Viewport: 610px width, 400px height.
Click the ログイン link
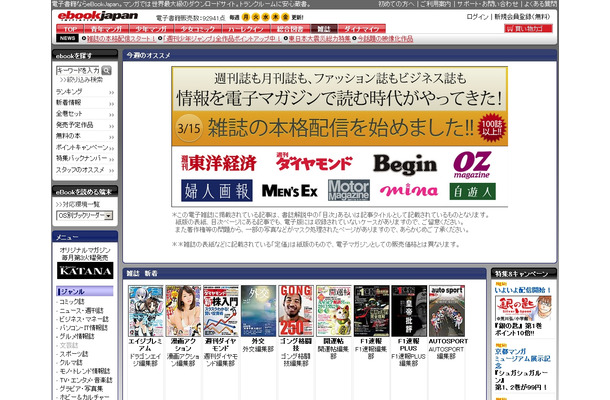(477, 17)
